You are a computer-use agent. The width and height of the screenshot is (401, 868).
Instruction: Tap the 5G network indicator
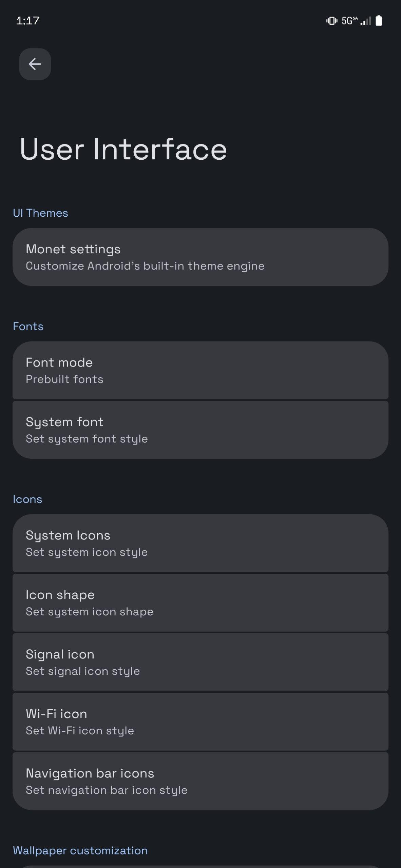(349, 21)
